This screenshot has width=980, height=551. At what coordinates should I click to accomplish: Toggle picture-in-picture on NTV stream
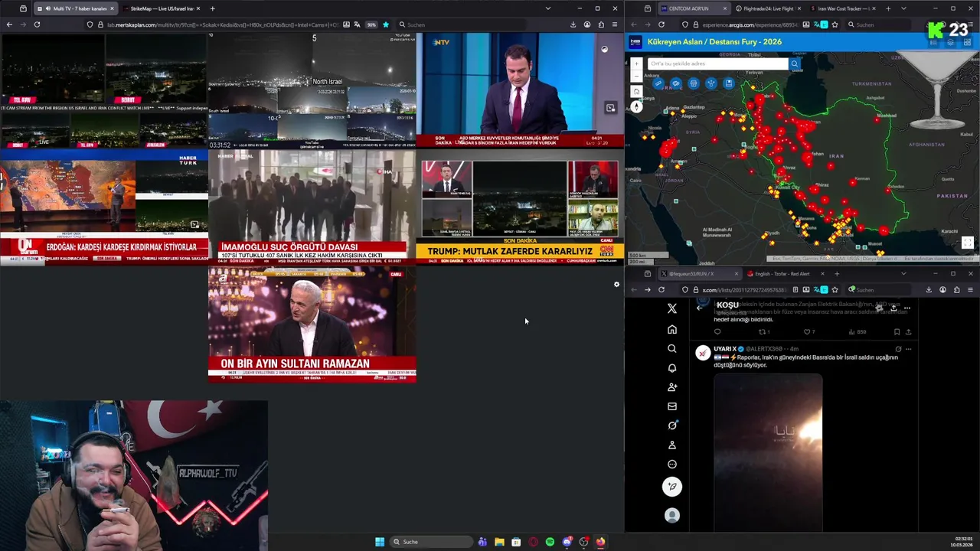pos(610,108)
